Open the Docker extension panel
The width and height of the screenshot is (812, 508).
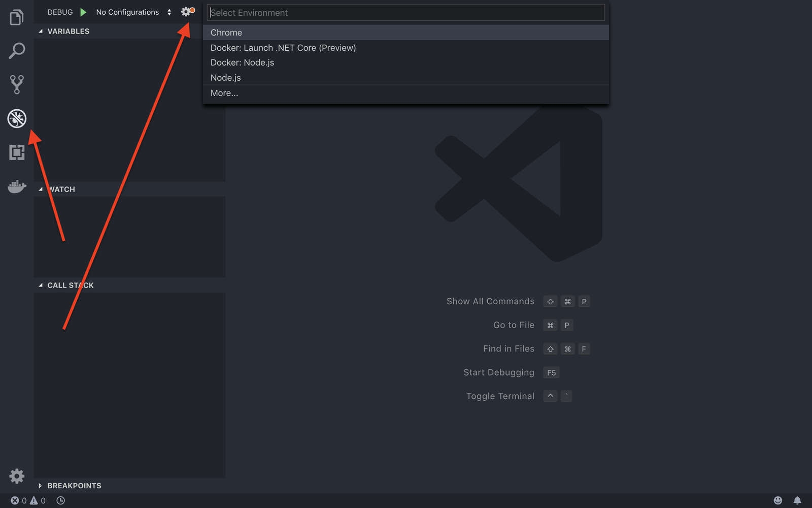point(17,186)
